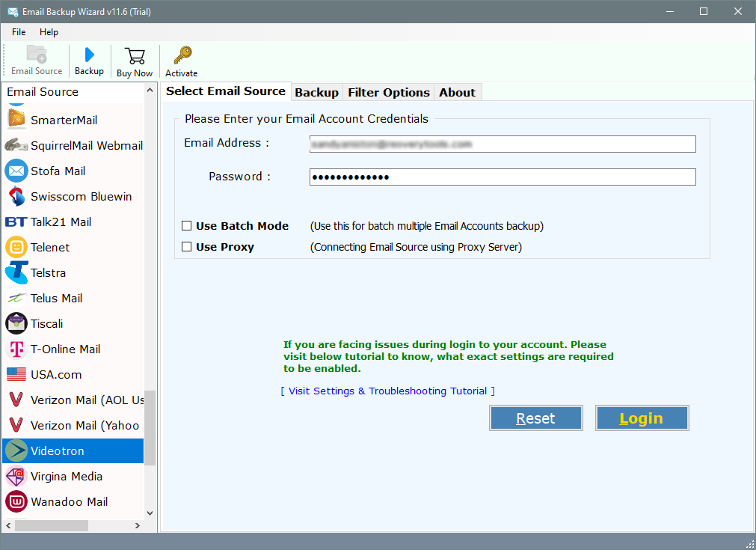Pick the Verizon Mail (AOL) icon
This screenshot has width=756, height=550.
pos(16,400)
